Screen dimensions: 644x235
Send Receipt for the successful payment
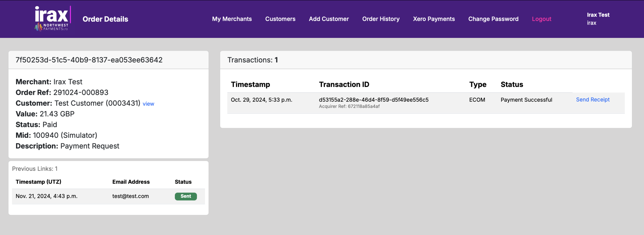593,100
